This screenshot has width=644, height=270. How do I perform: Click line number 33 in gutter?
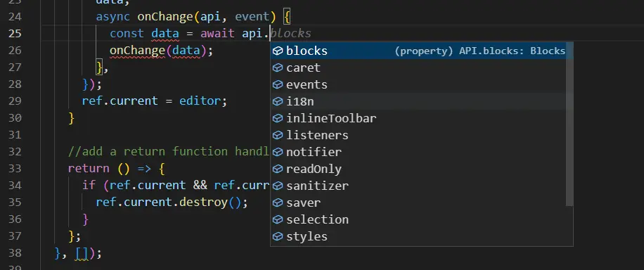coord(14,169)
